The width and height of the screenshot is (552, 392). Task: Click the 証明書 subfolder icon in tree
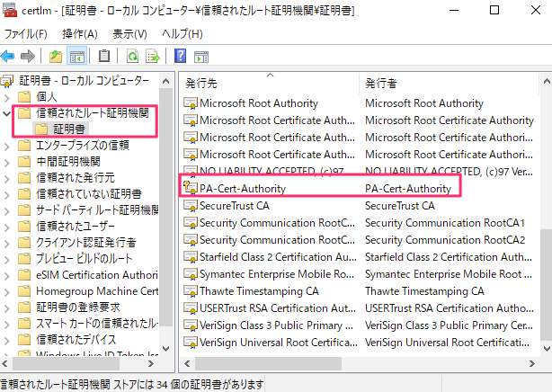[41, 129]
